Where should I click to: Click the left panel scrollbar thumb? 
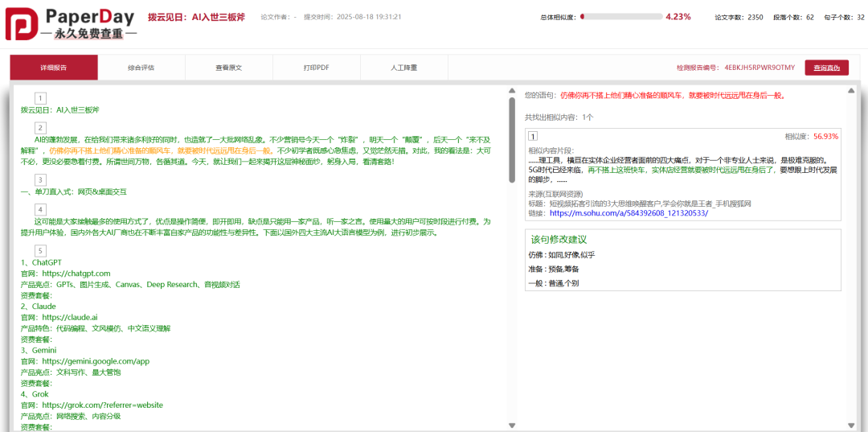coord(512,139)
